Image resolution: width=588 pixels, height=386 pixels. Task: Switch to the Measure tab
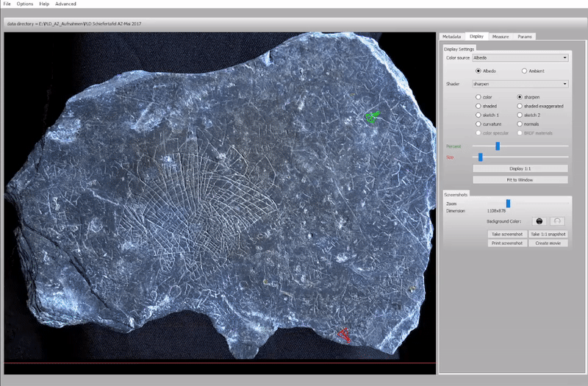501,36
